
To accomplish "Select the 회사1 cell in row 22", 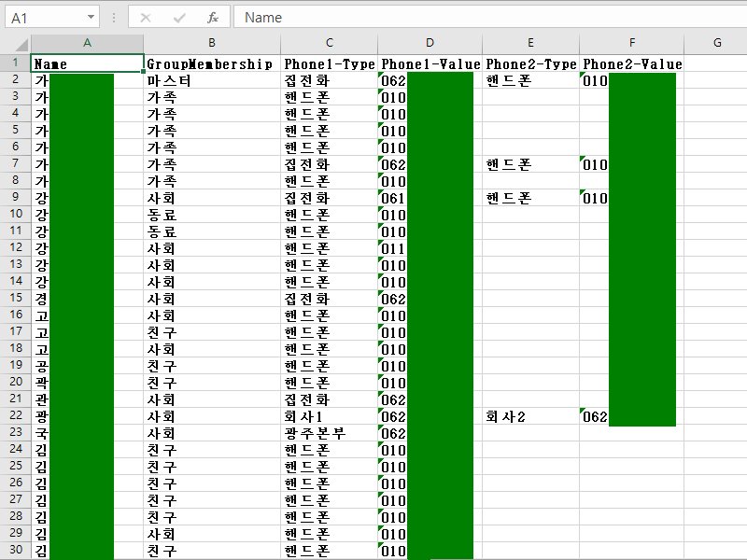I will 330,416.
